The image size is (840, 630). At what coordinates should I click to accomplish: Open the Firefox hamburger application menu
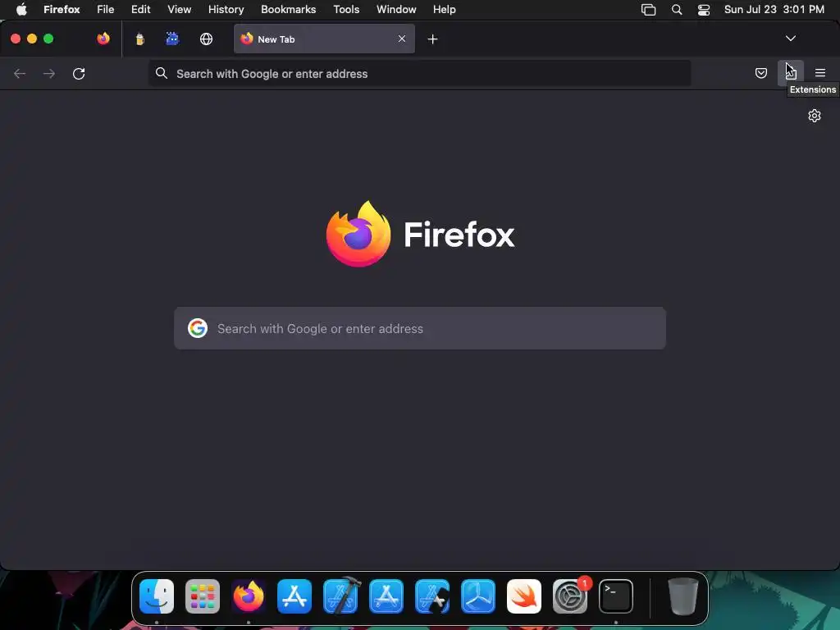pyautogui.click(x=819, y=73)
